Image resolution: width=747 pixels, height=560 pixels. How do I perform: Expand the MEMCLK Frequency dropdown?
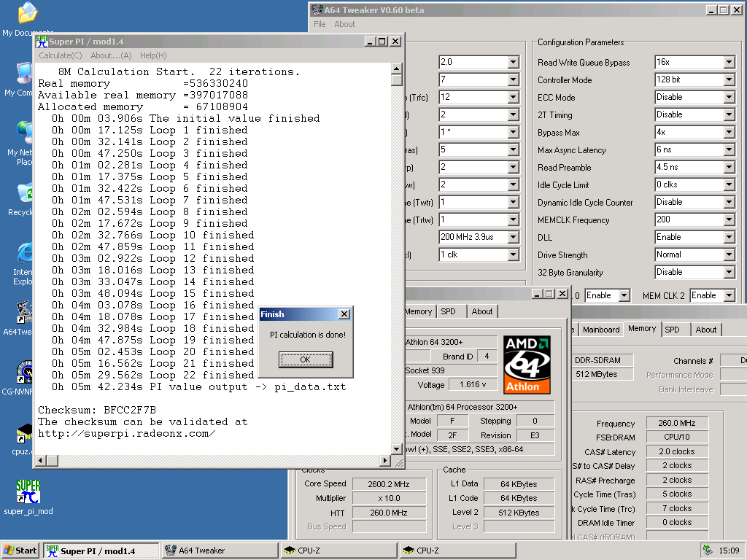[x=729, y=219]
